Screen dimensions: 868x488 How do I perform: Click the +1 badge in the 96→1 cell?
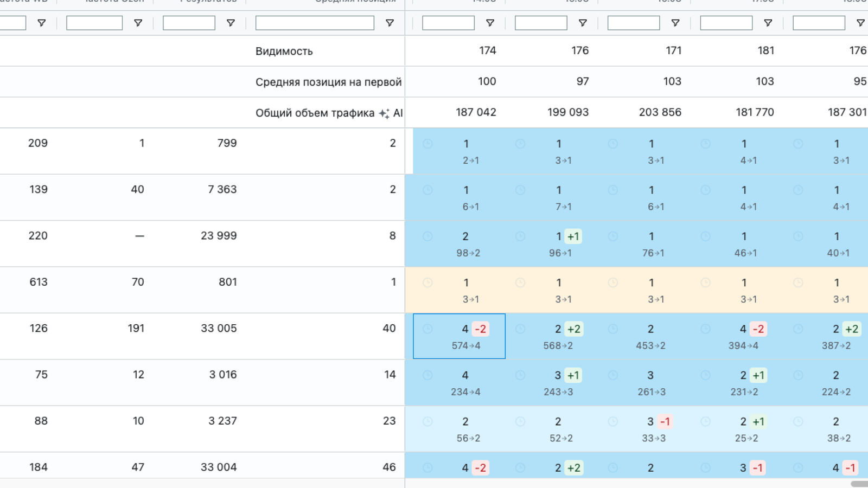coord(573,236)
